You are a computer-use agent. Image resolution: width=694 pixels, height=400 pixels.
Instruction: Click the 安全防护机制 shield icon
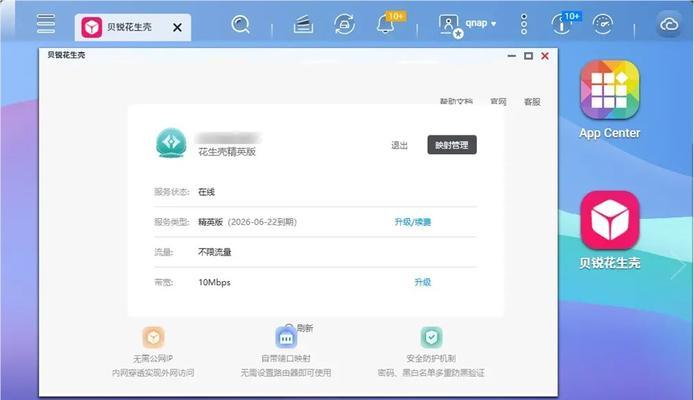pyautogui.click(x=431, y=337)
